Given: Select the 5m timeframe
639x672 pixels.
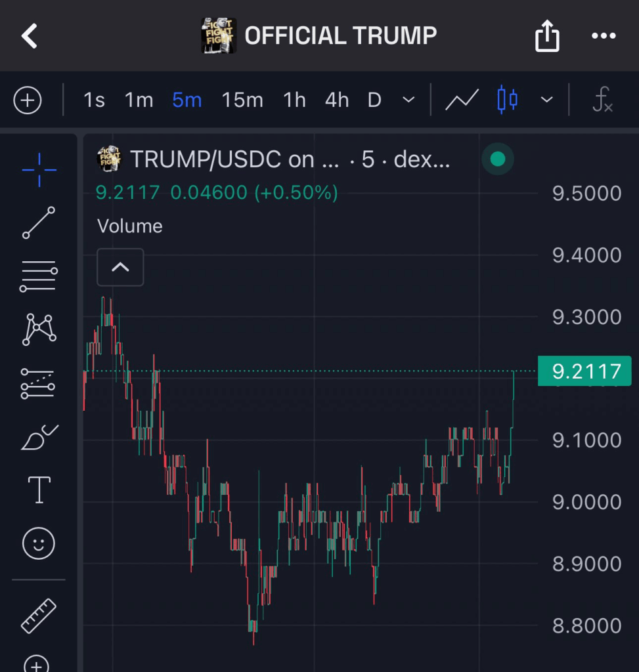Looking at the screenshot, I should pos(187,100).
